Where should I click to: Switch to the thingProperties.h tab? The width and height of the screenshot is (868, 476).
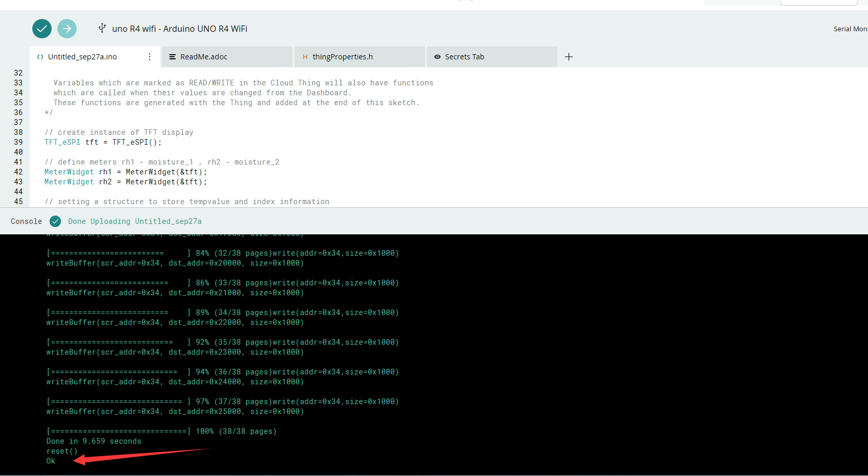tap(360, 57)
